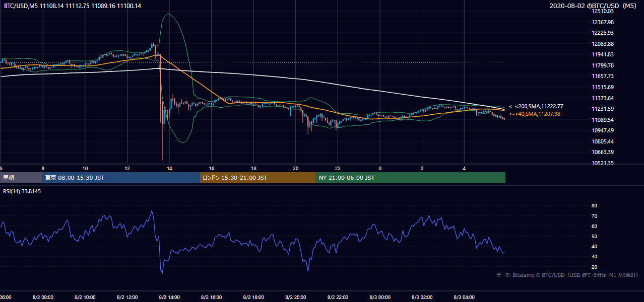Click the 11941.83 price axis label
The width and height of the screenshot is (644, 302).
[603, 54]
